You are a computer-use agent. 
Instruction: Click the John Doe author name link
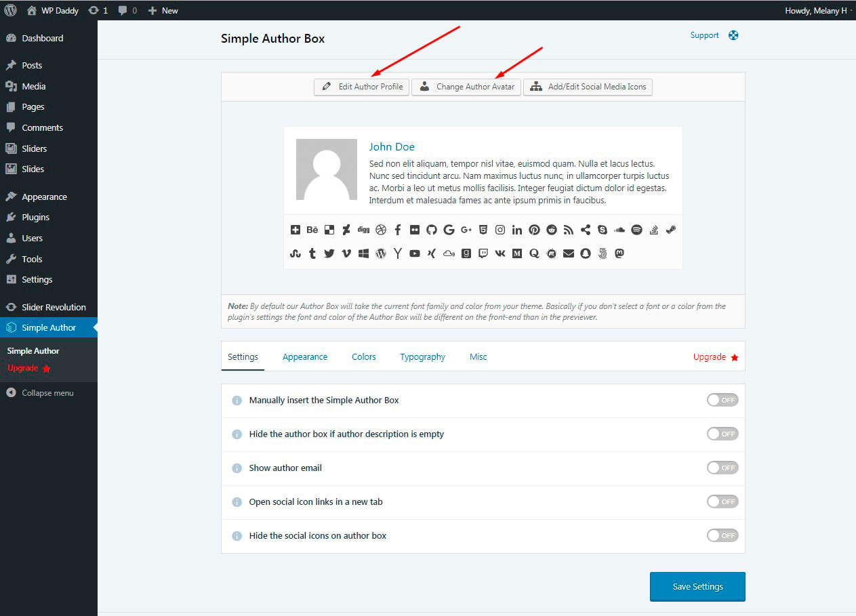point(392,146)
